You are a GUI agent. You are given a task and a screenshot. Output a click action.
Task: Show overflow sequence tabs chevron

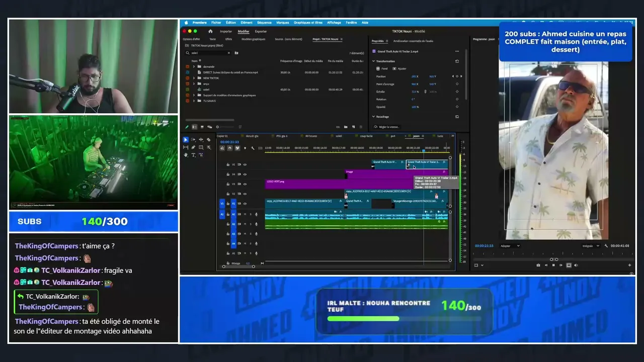452,136
